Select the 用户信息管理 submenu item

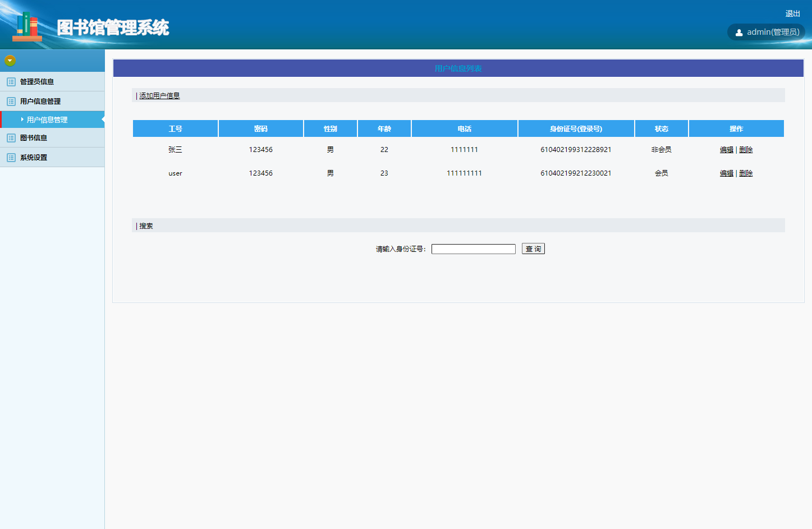tap(47, 120)
